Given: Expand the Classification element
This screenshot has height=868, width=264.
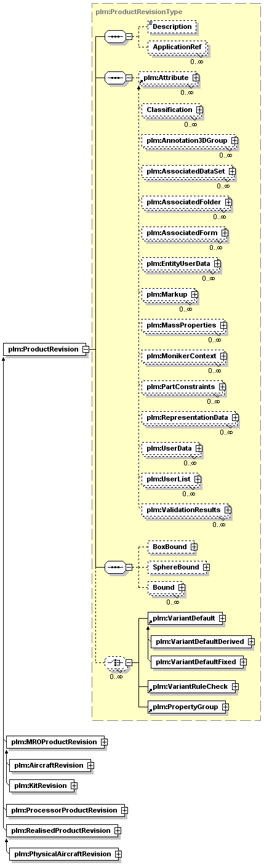Looking at the screenshot, I should pos(199,110).
